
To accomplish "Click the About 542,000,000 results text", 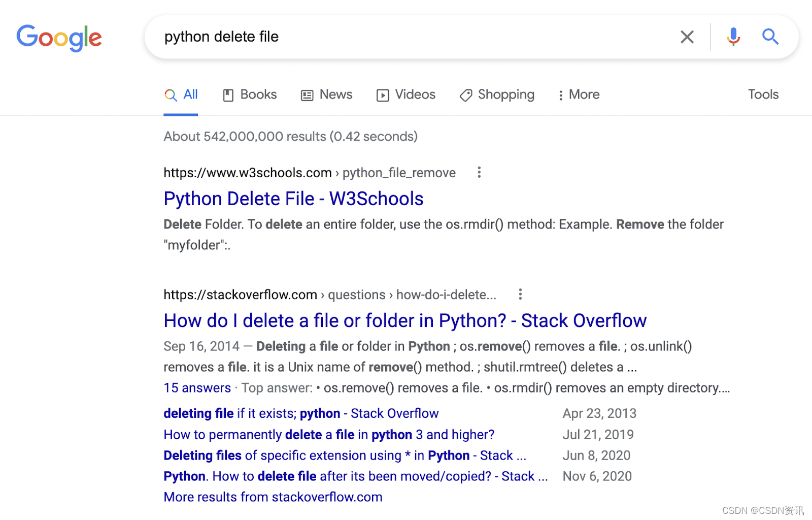I will (x=291, y=137).
